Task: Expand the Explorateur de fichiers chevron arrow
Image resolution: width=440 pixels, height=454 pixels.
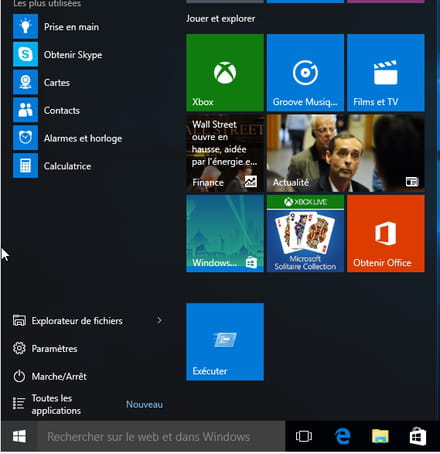Action: click(x=159, y=320)
